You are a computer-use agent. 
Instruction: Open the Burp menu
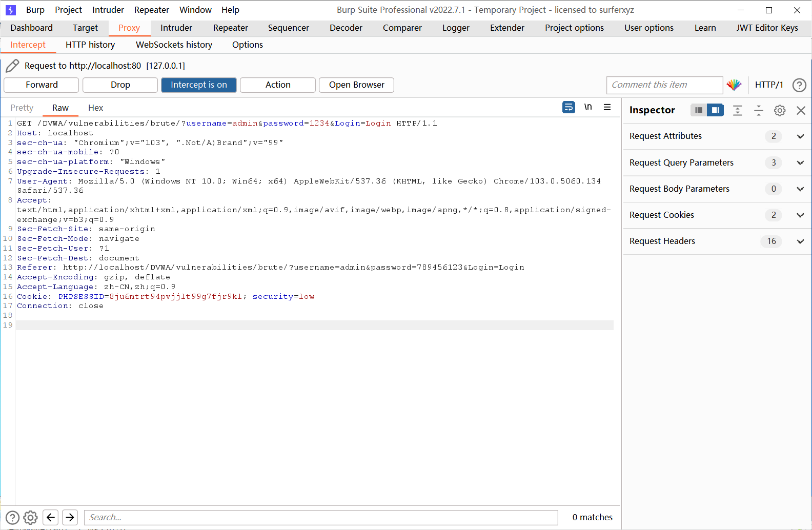(x=35, y=10)
